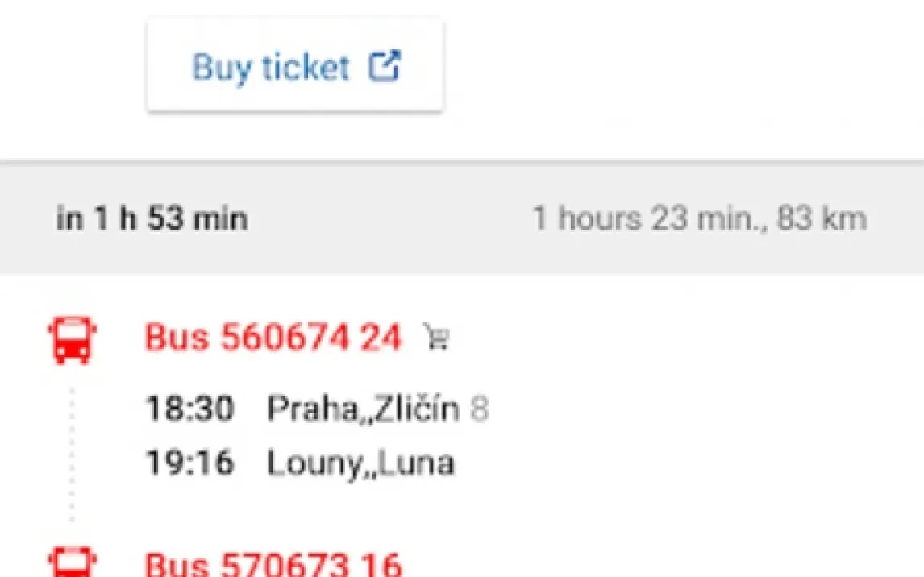Click the 19:16 arrival time
924x577 pixels.
(x=189, y=463)
